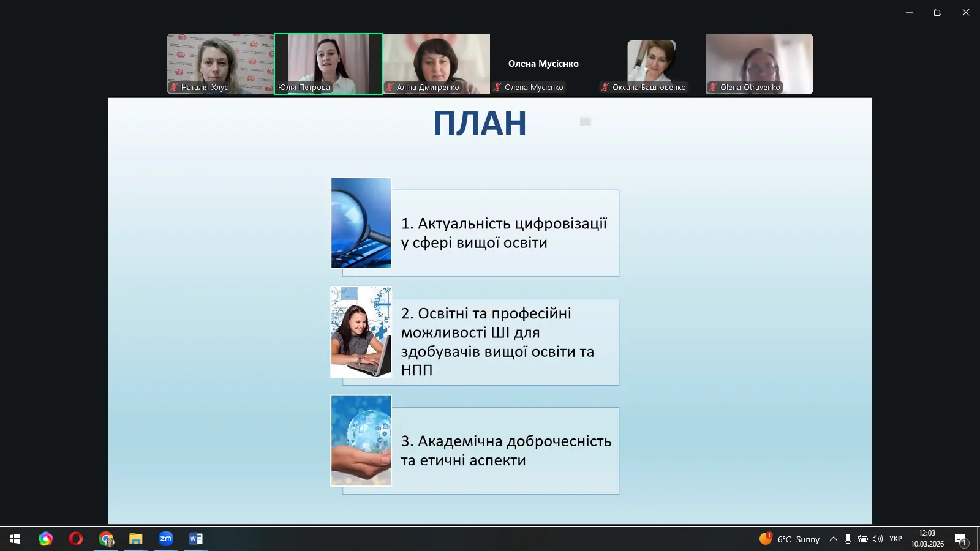Switch to the Zoom taskbar icon
The image size is (980, 551).
pos(166,539)
